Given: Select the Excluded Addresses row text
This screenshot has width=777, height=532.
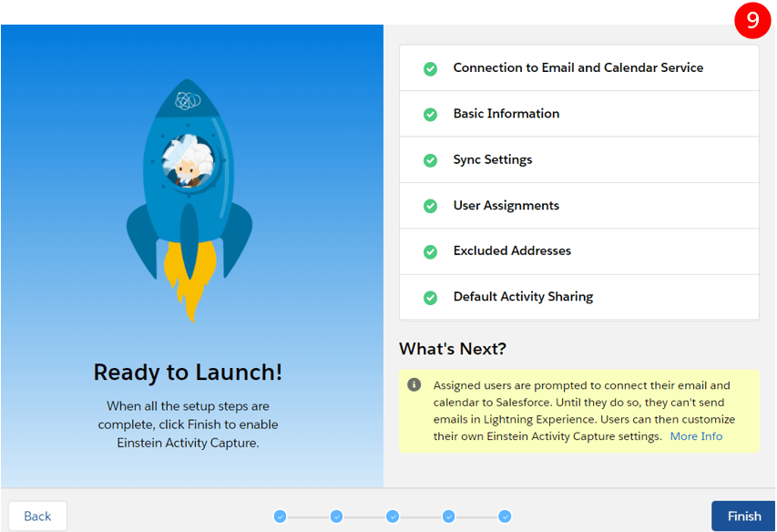Looking at the screenshot, I should (512, 251).
